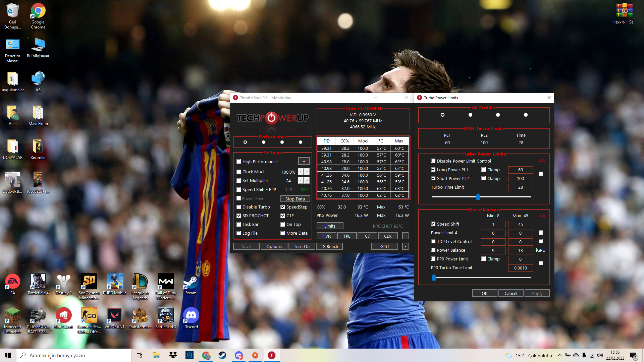Viewport: 644px width, 362px height.
Task: Open the FIVR settings window
Action: click(326, 236)
